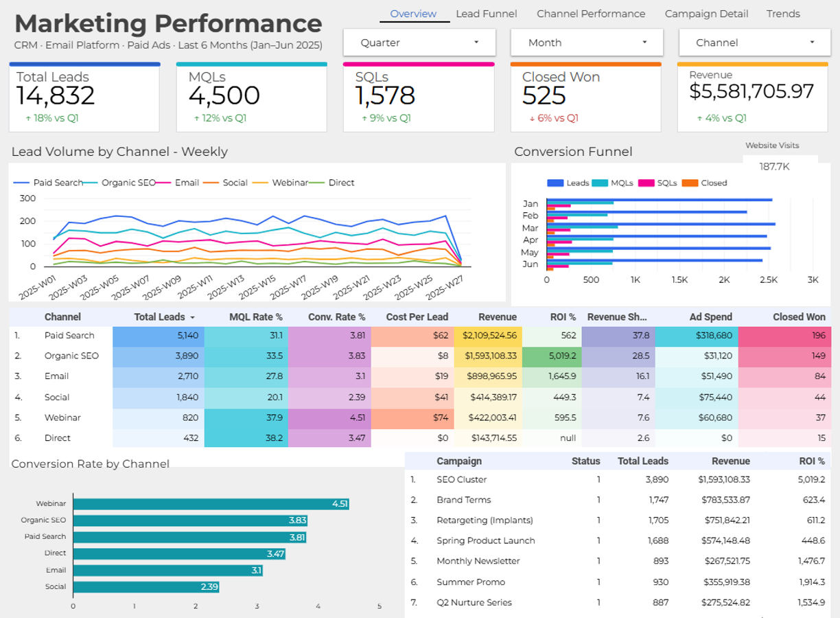This screenshot has width=840, height=618.
Task: Toggle Social series in line legend
Action: [x=226, y=183]
